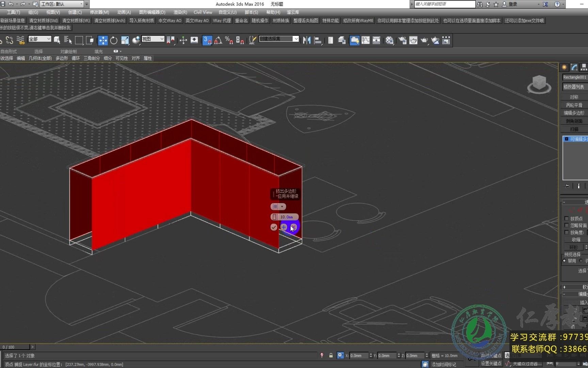Open the reference coordinate system dropdown 视图

(153, 39)
